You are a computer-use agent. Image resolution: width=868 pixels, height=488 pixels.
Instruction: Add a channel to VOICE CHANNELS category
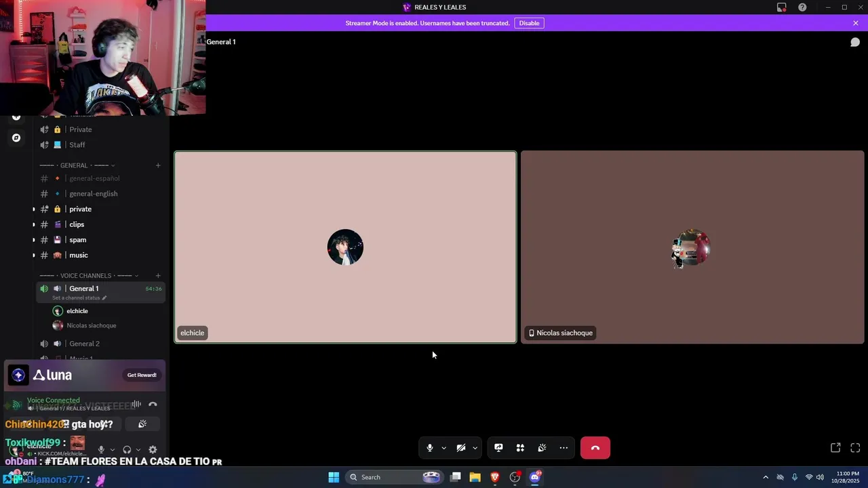158,276
